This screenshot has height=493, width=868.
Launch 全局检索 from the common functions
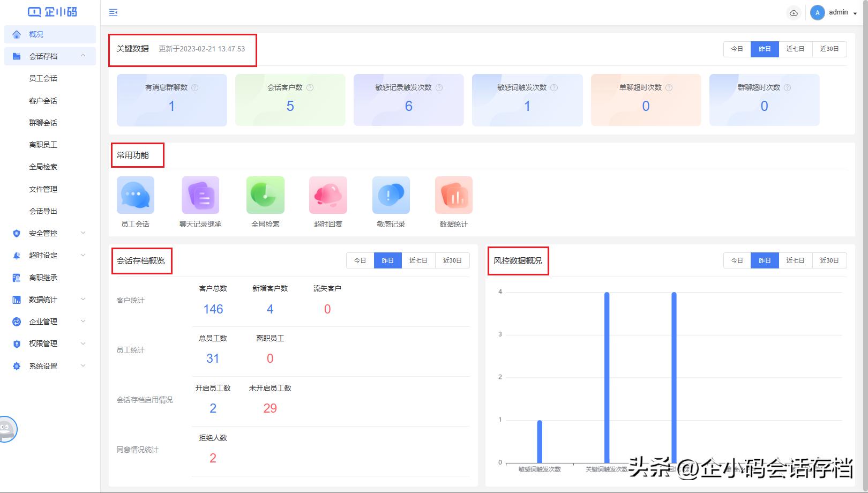pos(265,195)
